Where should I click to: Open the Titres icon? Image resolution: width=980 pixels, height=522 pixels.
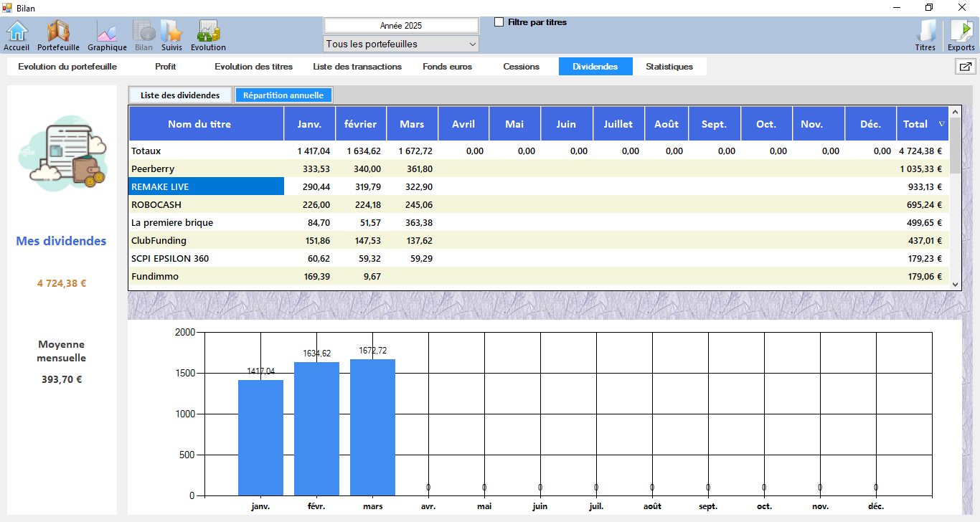(925, 35)
